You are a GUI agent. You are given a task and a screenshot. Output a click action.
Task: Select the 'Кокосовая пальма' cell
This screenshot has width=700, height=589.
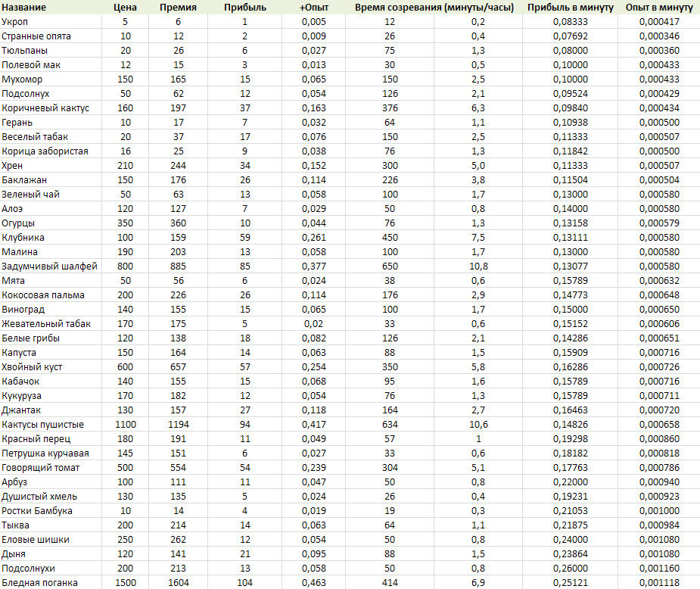pyautogui.click(x=43, y=295)
